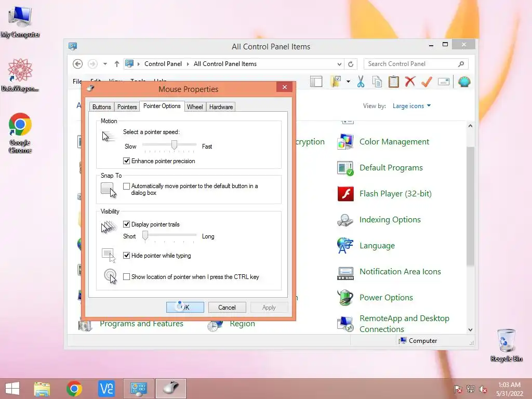Open the toolbar folder options dropdown arrow

pos(348,82)
